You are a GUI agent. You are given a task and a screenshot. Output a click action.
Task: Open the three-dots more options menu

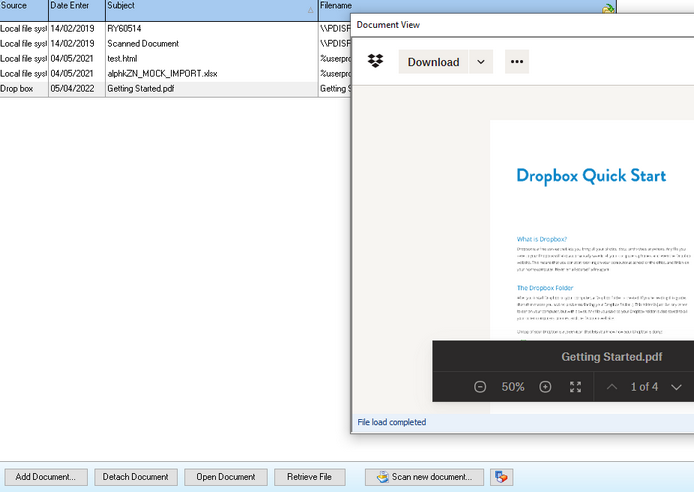(517, 62)
